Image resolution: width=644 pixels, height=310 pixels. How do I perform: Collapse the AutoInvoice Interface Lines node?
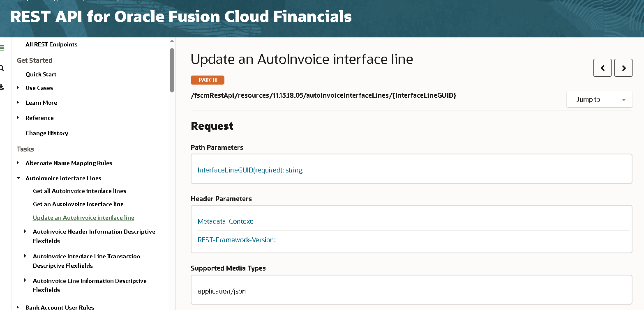coord(18,178)
